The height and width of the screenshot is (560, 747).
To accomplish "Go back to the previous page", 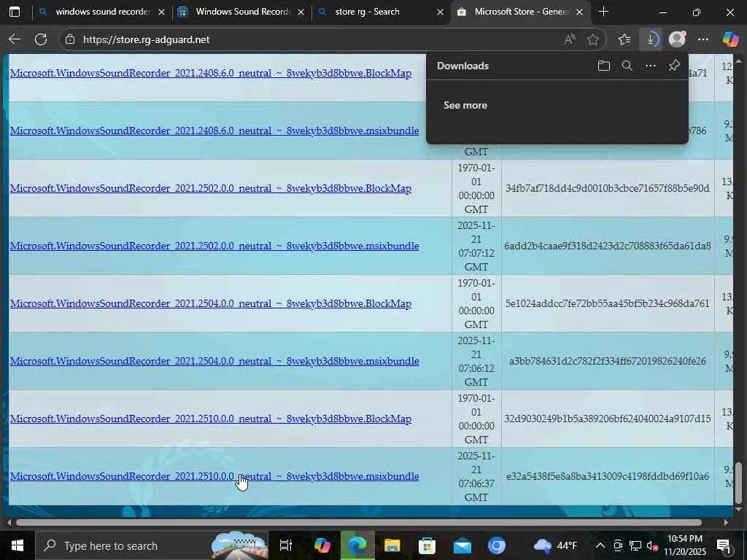I will coord(15,39).
